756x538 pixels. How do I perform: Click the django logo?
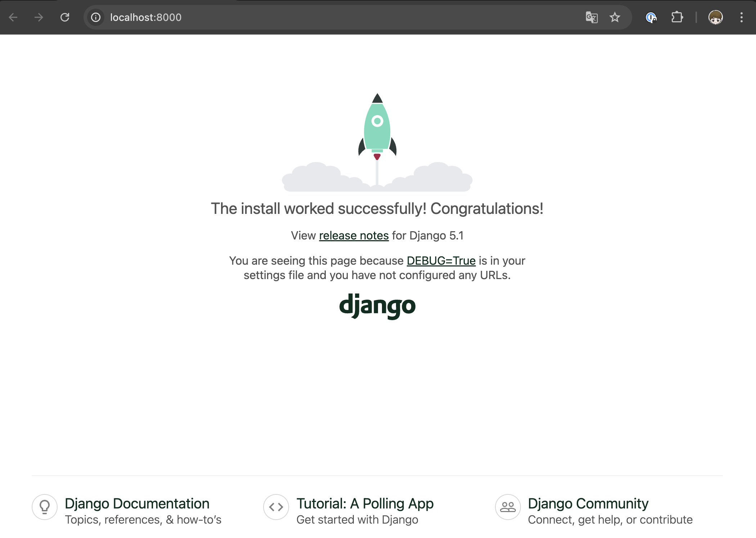(x=377, y=306)
